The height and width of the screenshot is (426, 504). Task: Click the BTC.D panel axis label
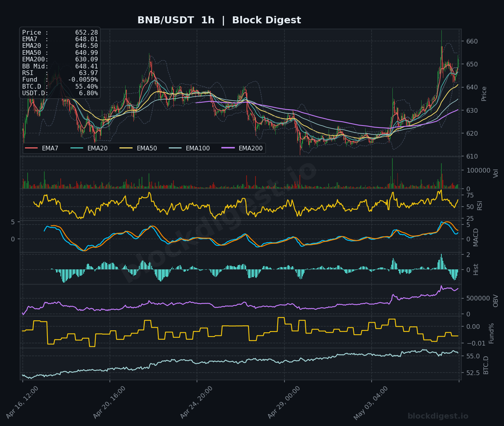point(486,365)
